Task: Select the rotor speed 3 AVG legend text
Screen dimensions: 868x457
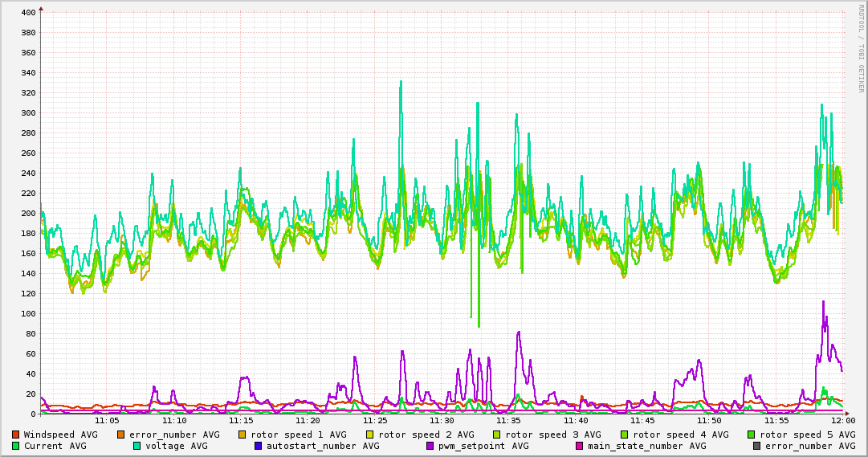Action: pos(552,435)
